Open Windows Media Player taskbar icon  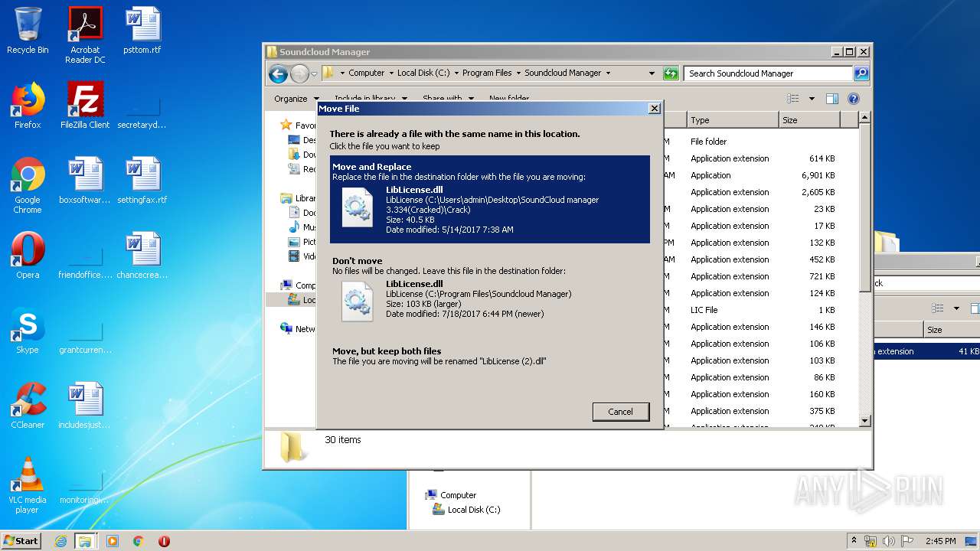click(x=113, y=541)
